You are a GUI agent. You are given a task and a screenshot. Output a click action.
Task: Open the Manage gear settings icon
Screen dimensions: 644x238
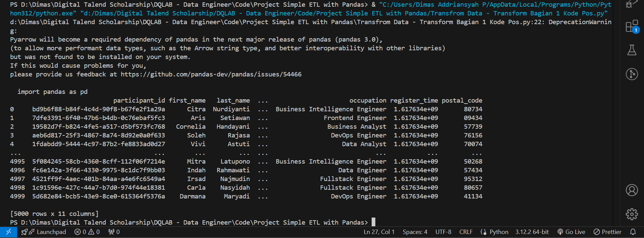coord(632,214)
